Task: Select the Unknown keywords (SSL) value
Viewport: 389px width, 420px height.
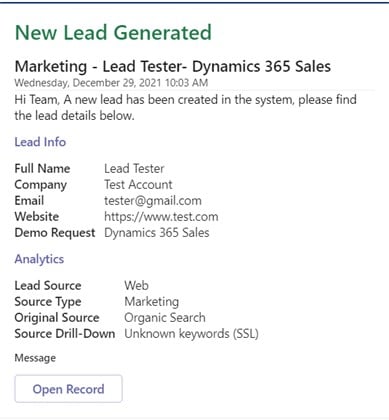Action: (x=191, y=334)
